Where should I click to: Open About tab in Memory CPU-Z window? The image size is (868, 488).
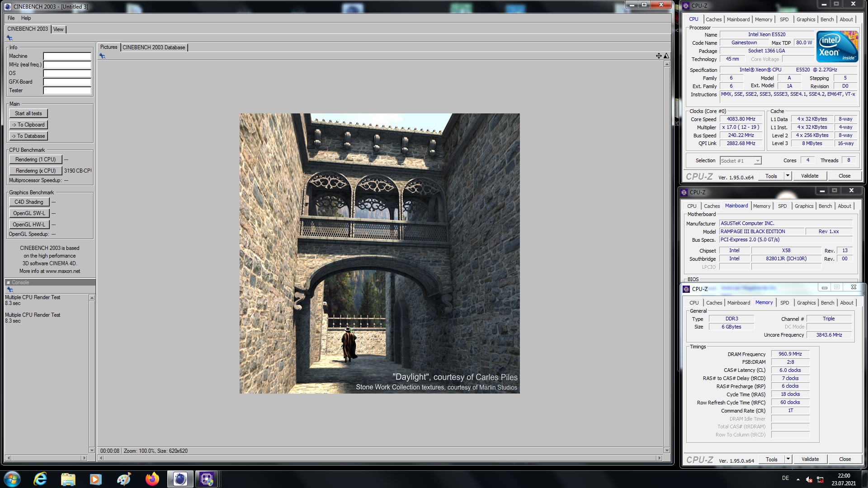click(847, 303)
